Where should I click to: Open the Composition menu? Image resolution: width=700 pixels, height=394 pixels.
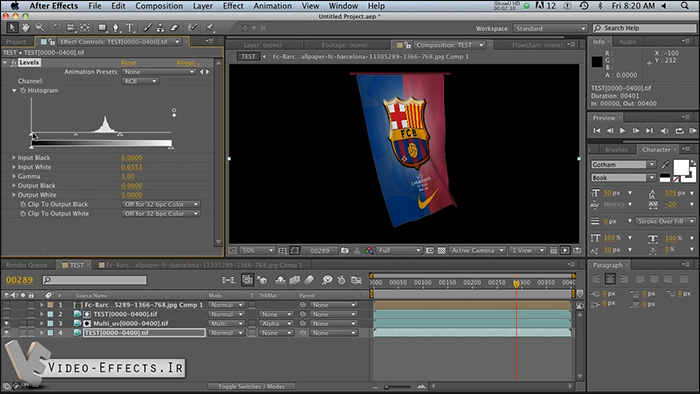point(159,6)
